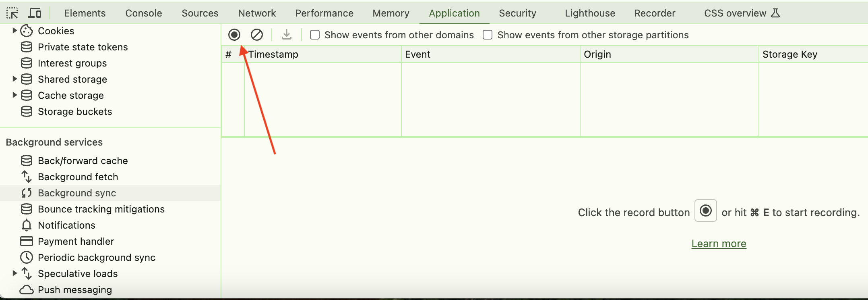Screen dimensions: 868x300
Task: Expand the Shared storage tree node
Action: point(14,79)
